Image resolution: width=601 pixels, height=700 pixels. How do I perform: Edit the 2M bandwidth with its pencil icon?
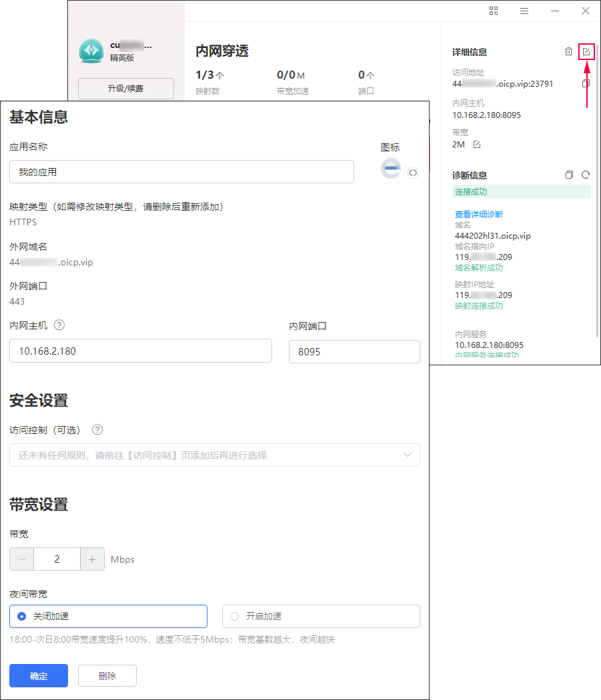(x=478, y=144)
